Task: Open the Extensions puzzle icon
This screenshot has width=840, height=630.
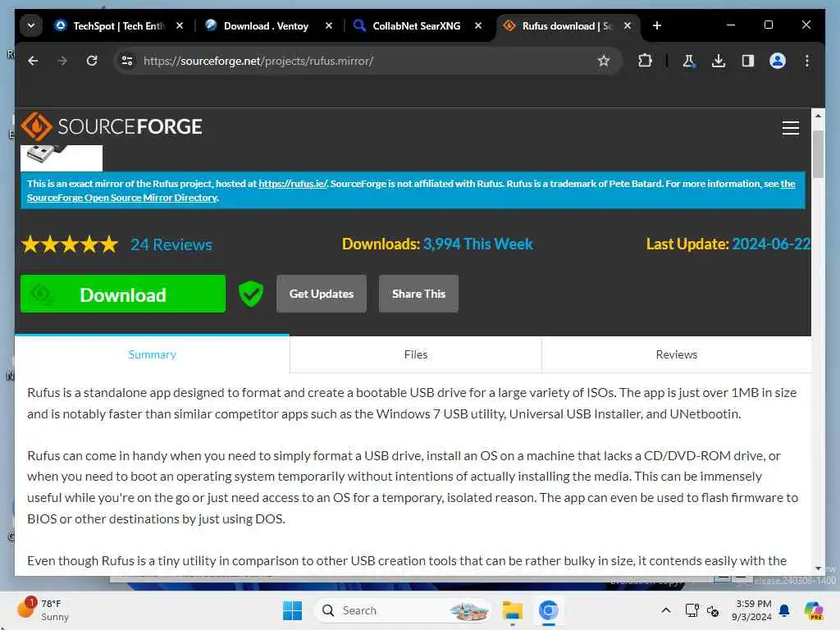Action: (x=645, y=61)
